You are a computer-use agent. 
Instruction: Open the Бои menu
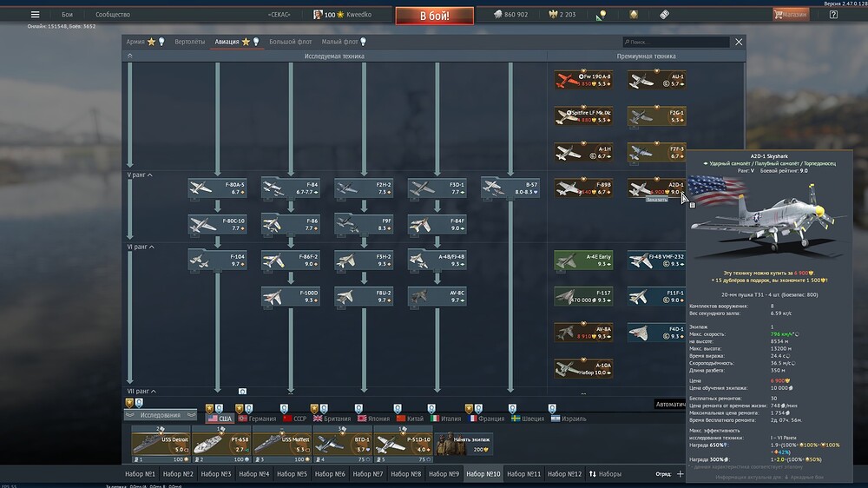click(x=67, y=15)
